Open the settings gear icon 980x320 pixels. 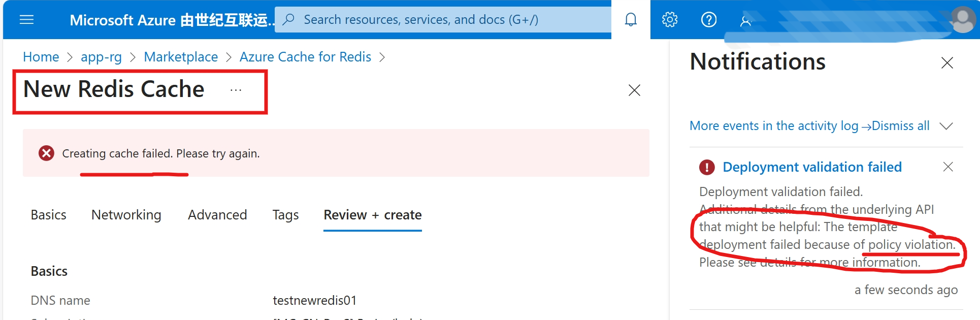(x=670, y=20)
